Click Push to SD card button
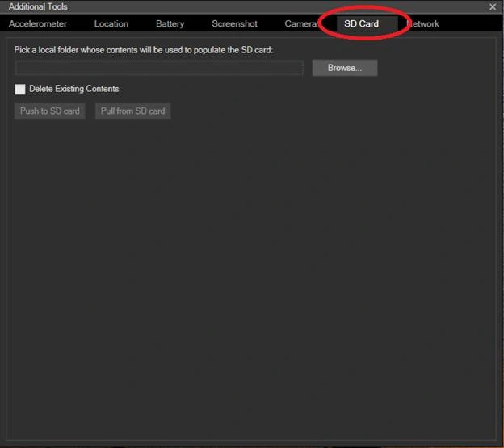 coord(50,111)
